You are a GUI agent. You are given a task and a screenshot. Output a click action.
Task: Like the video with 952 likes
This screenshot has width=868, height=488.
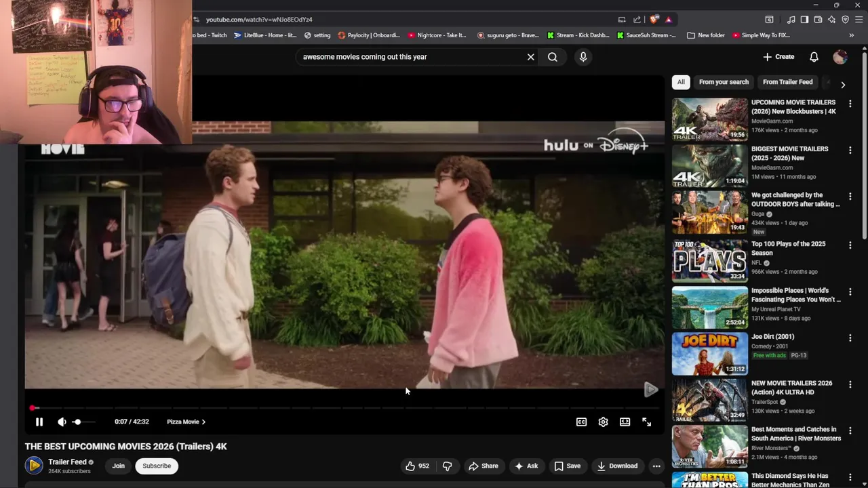click(x=417, y=466)
